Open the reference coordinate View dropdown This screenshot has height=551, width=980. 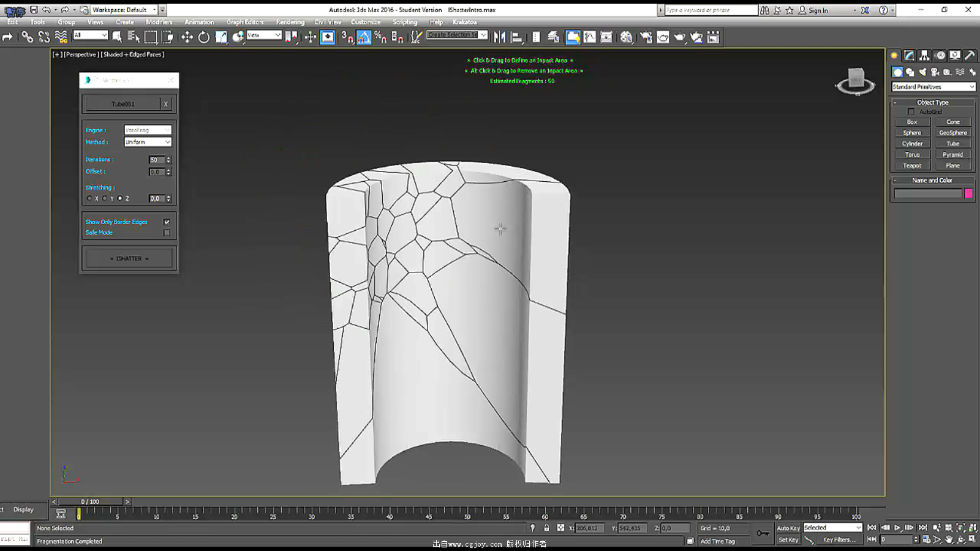click(x=263, y=36)
